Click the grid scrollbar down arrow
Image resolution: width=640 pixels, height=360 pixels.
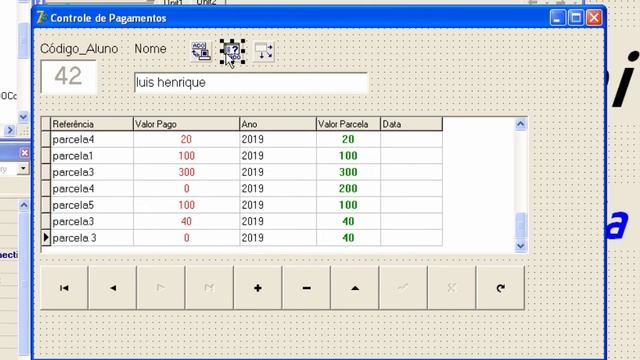pos(520,246)
